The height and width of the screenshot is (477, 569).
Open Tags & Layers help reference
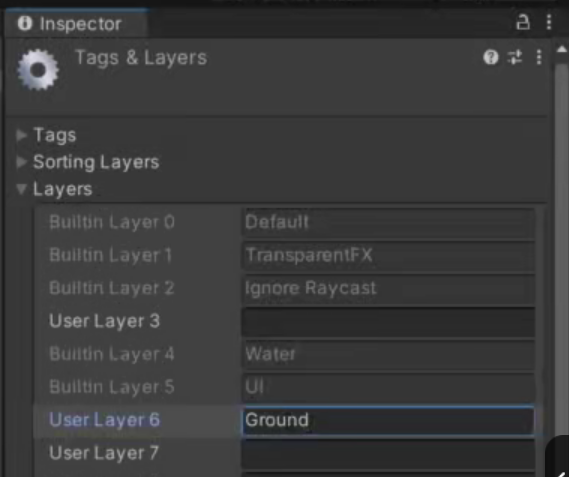491,57
